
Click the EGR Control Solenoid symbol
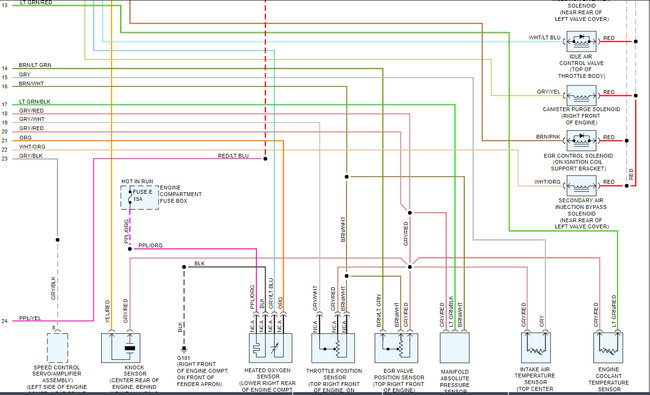coord(581,141)
